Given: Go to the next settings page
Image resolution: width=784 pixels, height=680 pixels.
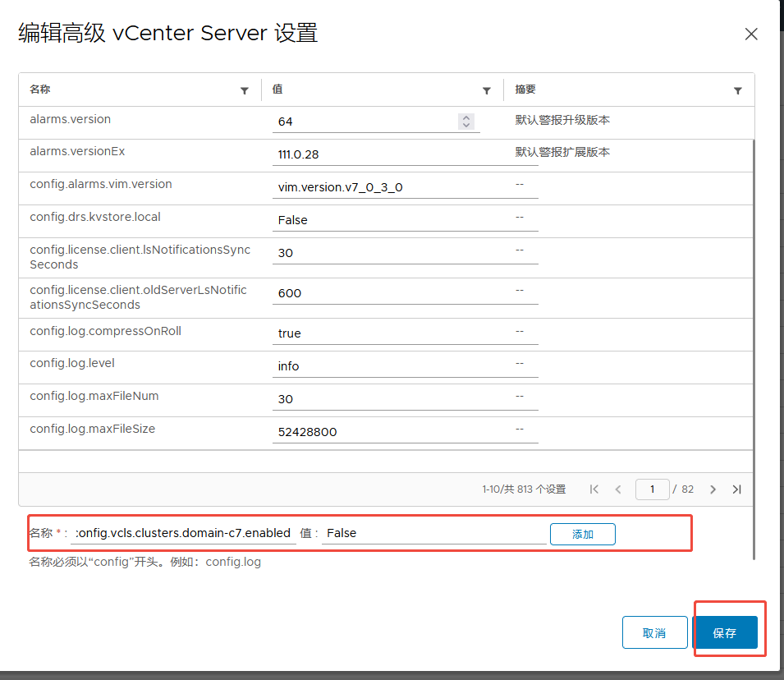Looking at the screenshot, I should (713, 489).
